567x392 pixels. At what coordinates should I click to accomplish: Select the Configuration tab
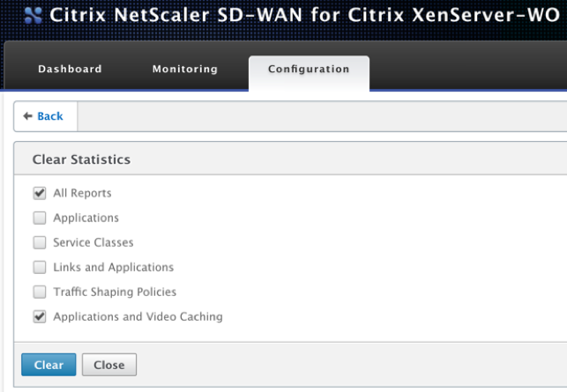(x=309, y=69)
